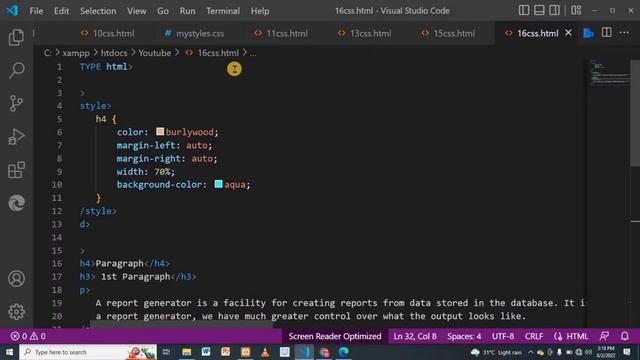Open the Run menu
Viewport: 640px width, 360px height.
[187, 11]
